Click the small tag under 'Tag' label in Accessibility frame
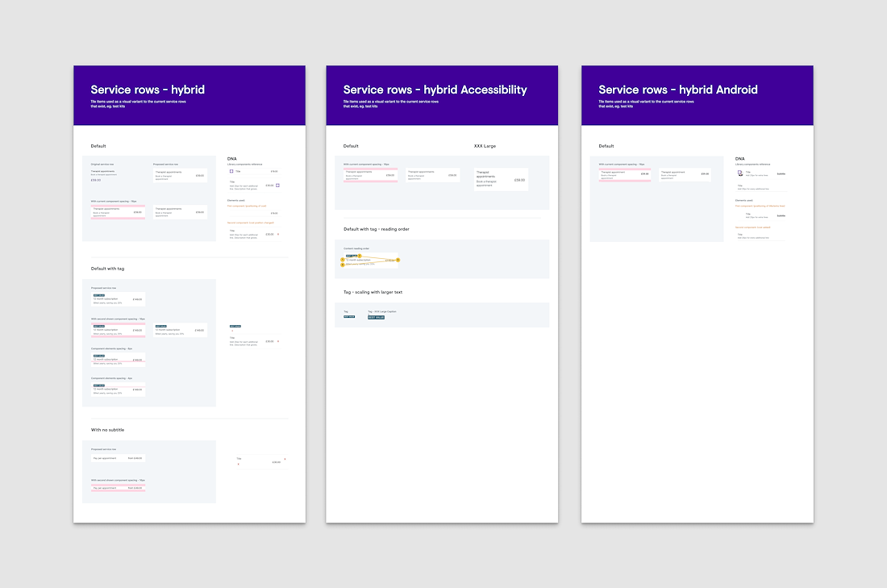 pos(349,316)
